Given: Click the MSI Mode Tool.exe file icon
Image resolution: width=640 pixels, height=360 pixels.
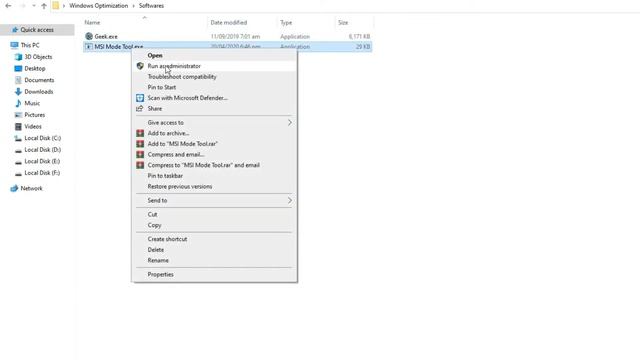Looking at the screenshot, I should [x=89, y=47].
